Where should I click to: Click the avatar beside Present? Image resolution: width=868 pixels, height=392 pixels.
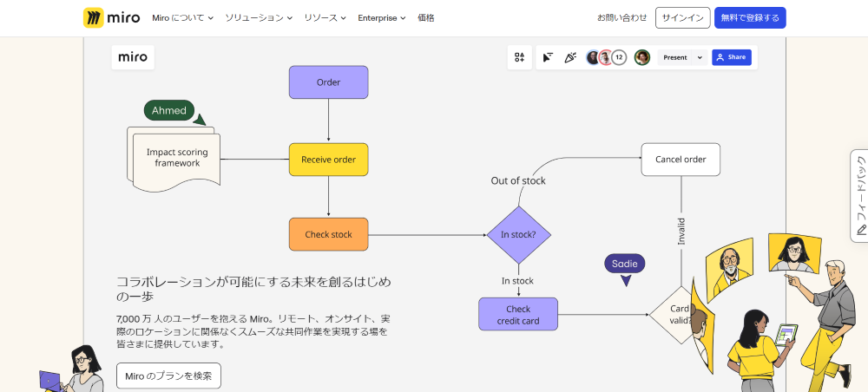pos(642,57)
